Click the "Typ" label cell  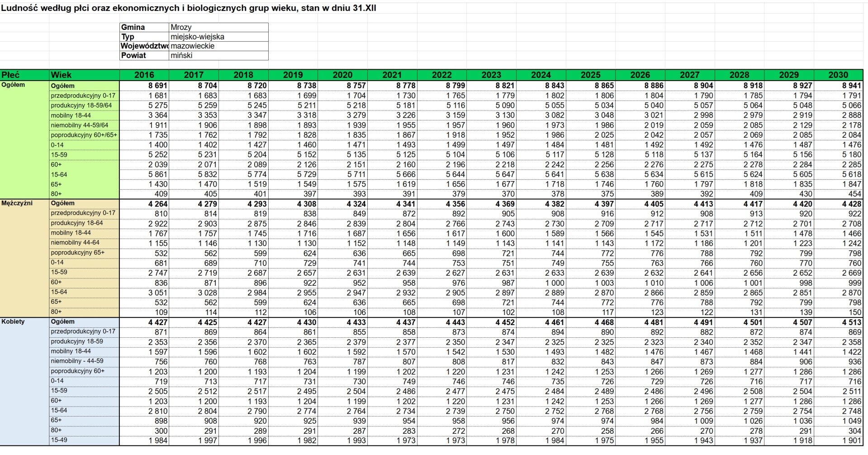click(144, 37)
